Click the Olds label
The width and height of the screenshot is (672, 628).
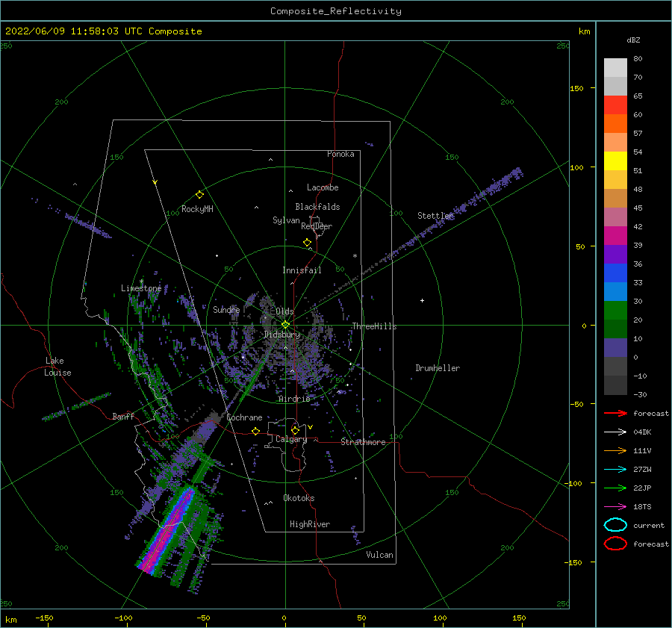point(284,311)
